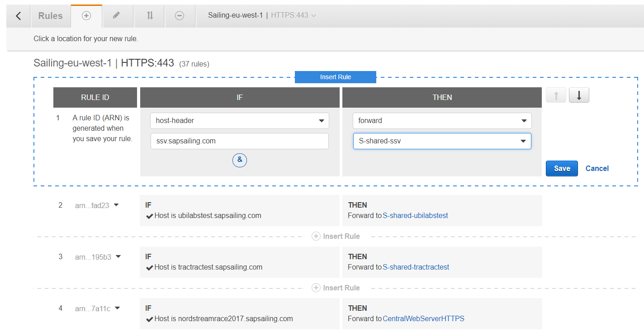The width and height of the screenshot is (644, 332).
Task: Save the new rule
Action: (x=561, y=168)
